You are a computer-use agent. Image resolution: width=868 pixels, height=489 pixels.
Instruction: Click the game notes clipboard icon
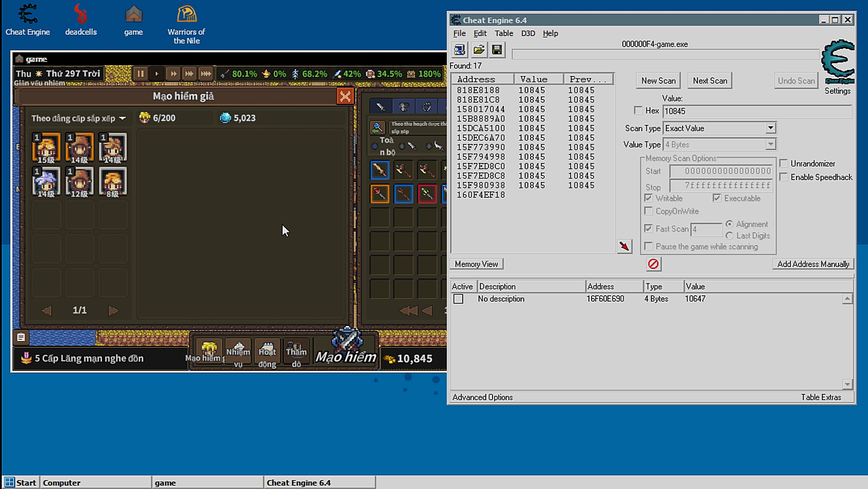click(21, 337)
